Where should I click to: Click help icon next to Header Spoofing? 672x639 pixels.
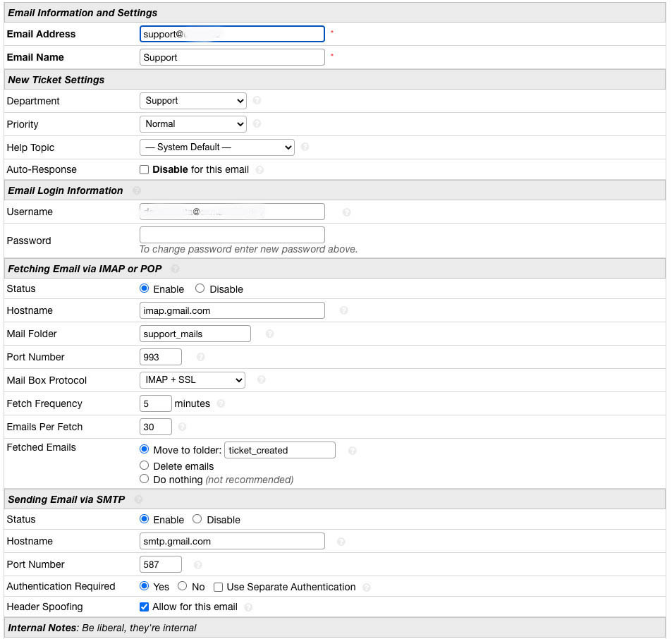pyautogui.click(x=248, y=607)
